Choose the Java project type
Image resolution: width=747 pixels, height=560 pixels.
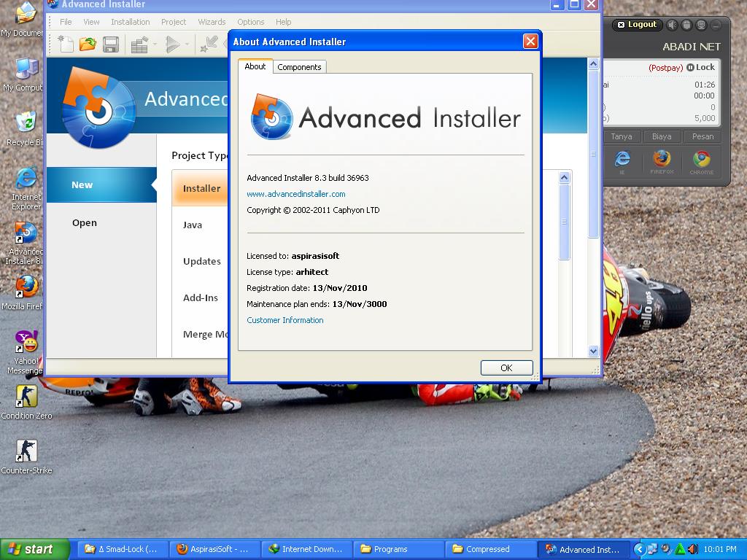(x=193, y=225)
